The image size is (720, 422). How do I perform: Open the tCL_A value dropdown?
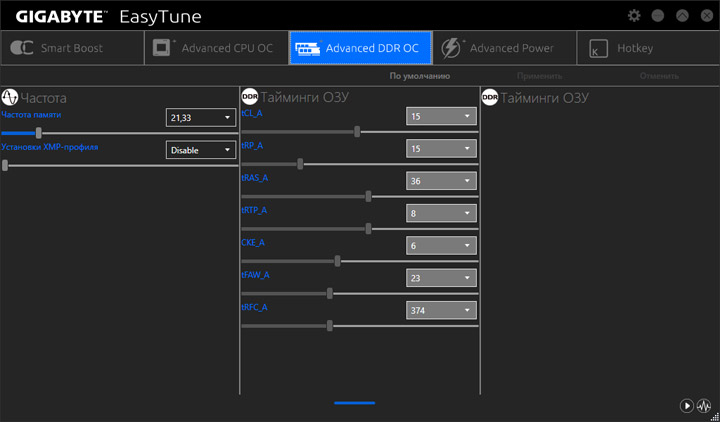[441, 116]
